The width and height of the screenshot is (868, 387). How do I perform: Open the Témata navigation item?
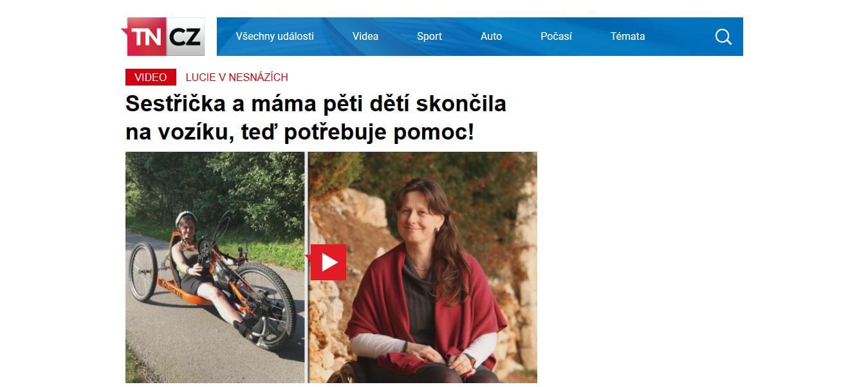(x=627, y=37)
